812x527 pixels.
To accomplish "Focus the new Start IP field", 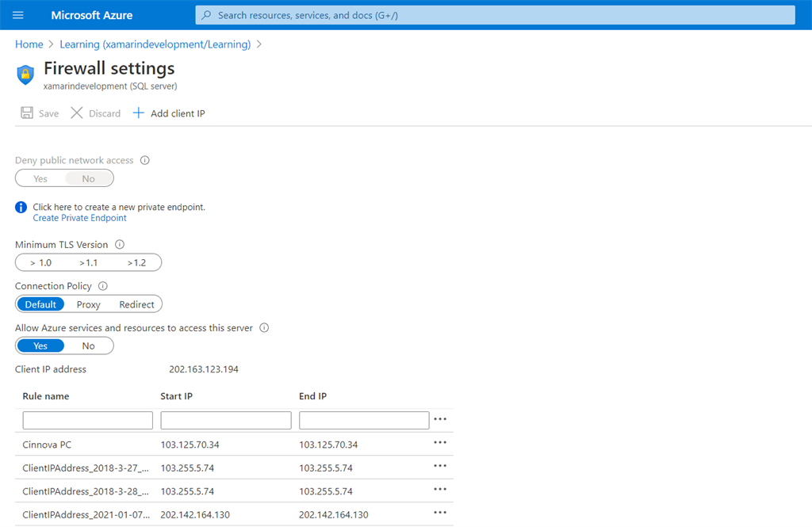I will [226, 420].
